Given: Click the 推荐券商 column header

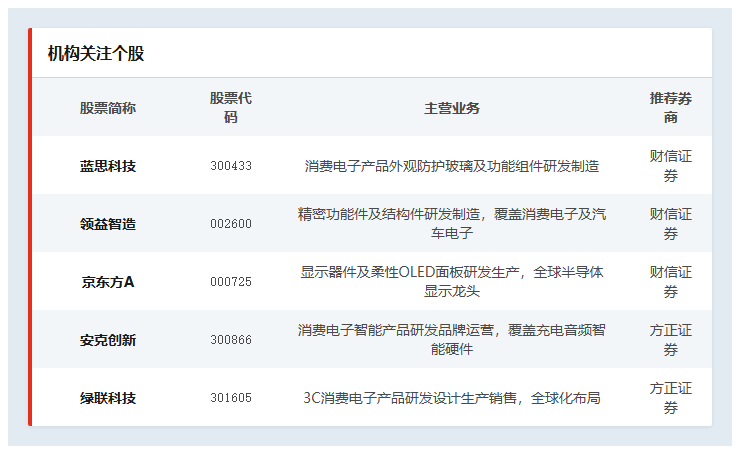Looking at the screenshot, I should click(x=671, y=108).
